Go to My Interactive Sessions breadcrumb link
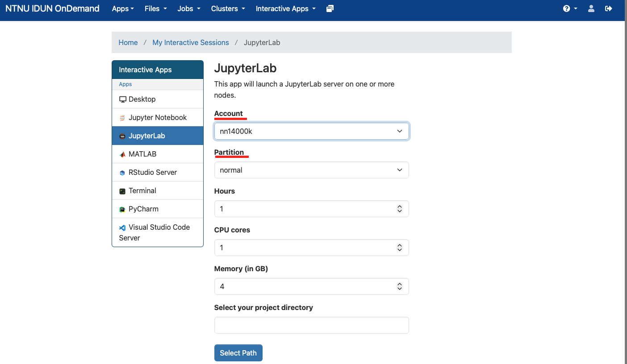627x364 pixels. pos(191,42)
